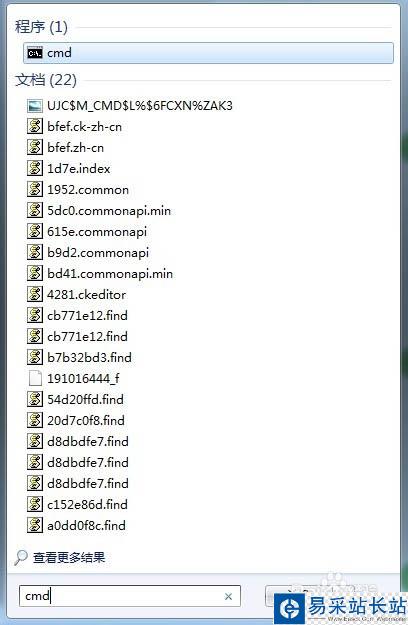Open the b7b32bd3.find file
This screenshot has width=408, height=625.
(89, 357)
